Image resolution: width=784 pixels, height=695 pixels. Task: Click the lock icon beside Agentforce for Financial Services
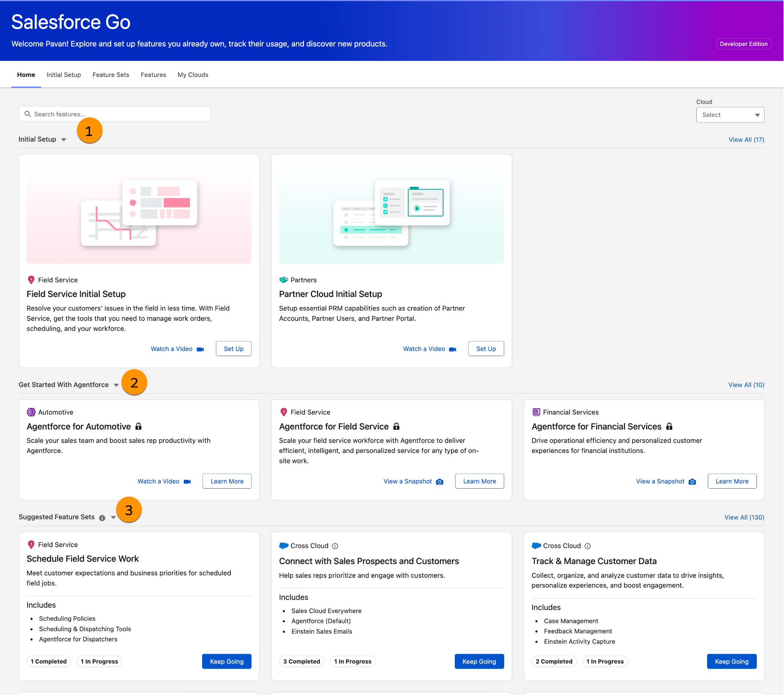669,426
